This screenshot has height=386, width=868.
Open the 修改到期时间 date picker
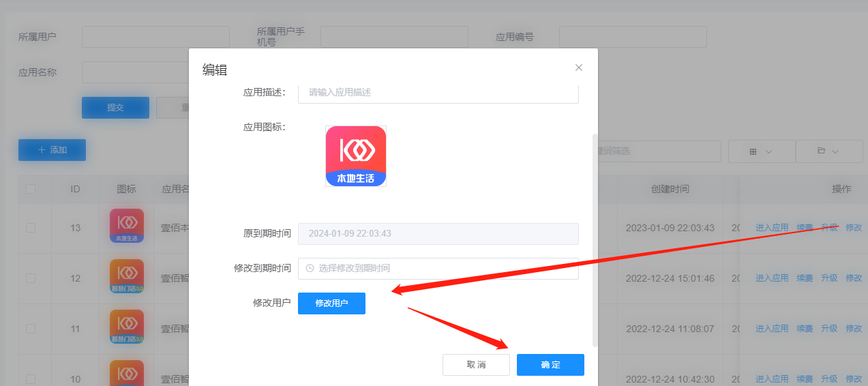(x=438, y=269)
